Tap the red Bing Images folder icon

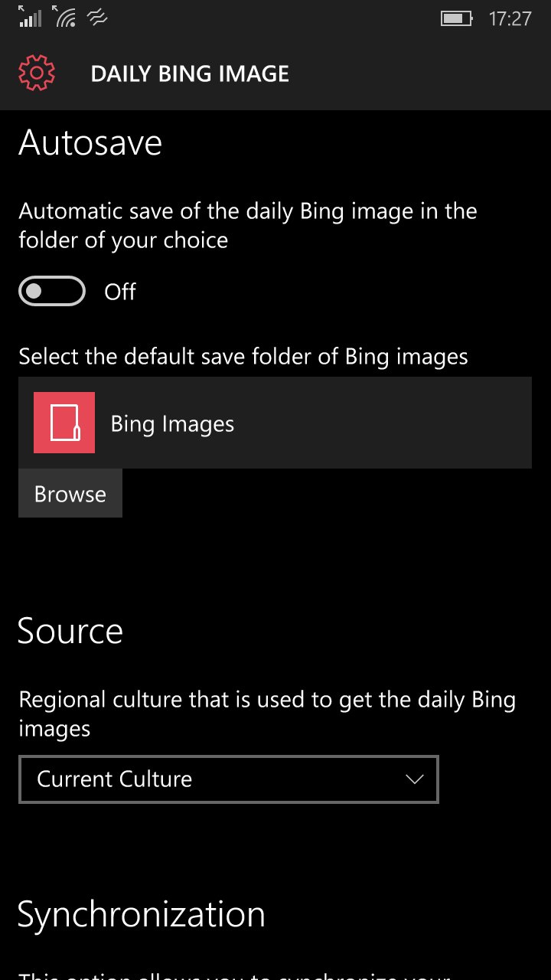click(x=64, y=423)
